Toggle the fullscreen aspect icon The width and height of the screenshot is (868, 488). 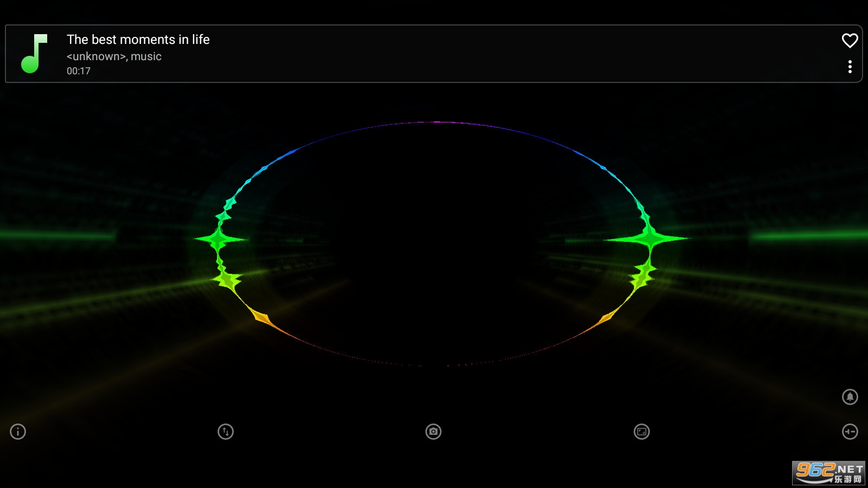[x=642, y=432]
